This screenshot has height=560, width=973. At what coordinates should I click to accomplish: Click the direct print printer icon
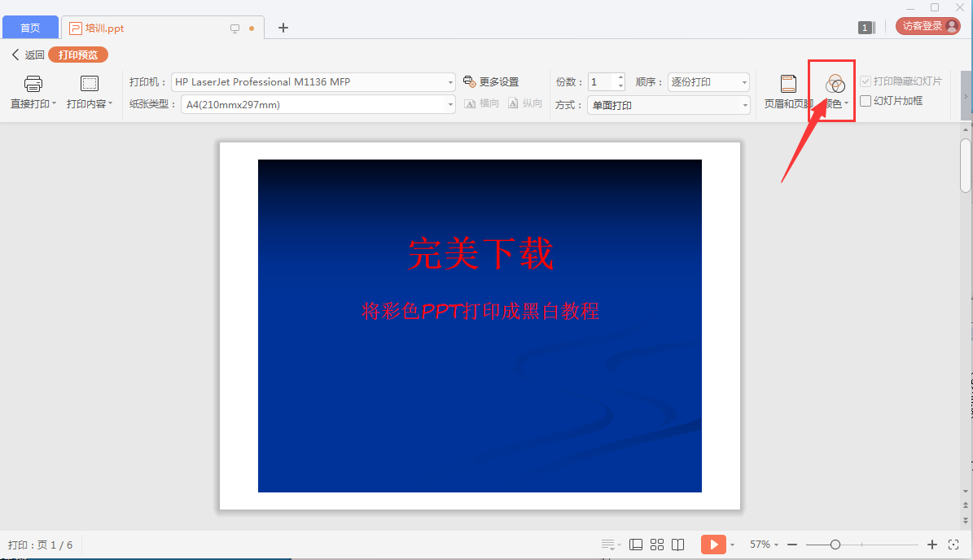pos(33,84)
